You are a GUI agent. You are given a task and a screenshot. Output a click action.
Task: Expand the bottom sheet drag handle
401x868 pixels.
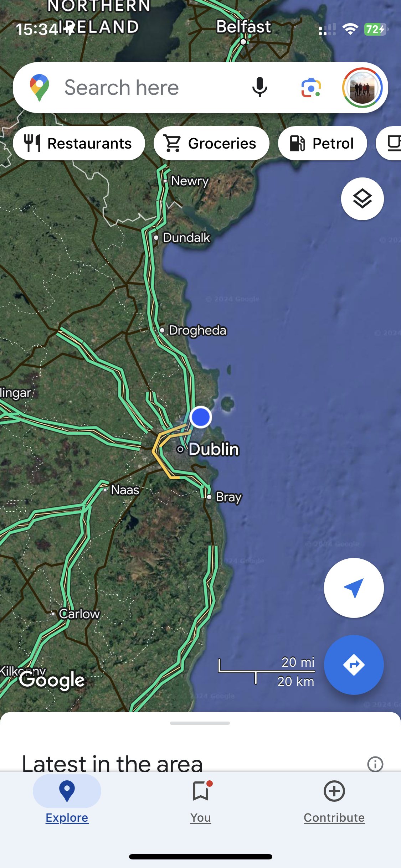click(200, 723)
